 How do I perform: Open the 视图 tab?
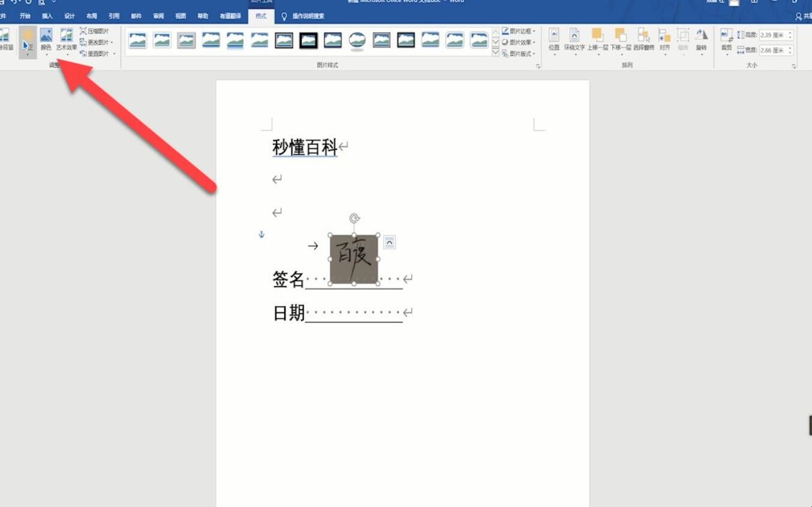[181, 16]
